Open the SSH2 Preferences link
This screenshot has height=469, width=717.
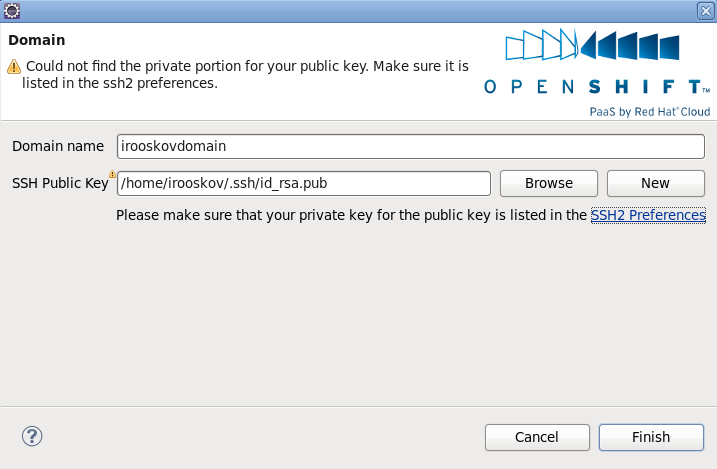click(648, 215)
